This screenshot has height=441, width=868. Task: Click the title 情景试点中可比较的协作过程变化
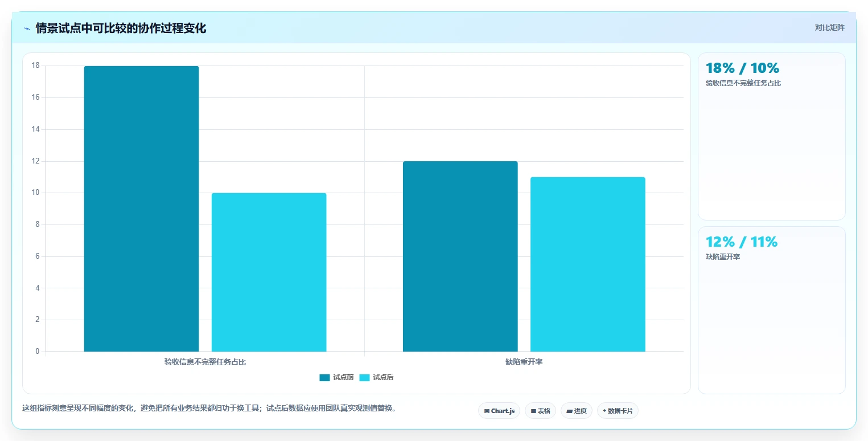(121, 28)
